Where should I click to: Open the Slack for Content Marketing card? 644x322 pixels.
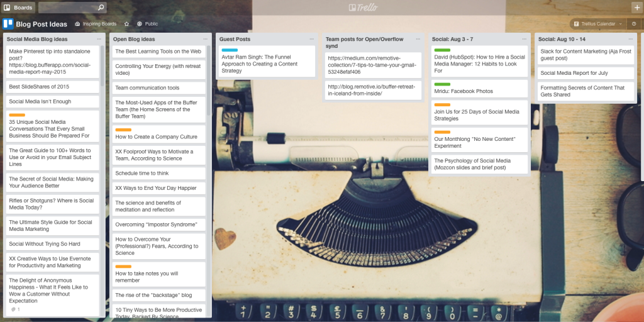[x=586, y=55]
